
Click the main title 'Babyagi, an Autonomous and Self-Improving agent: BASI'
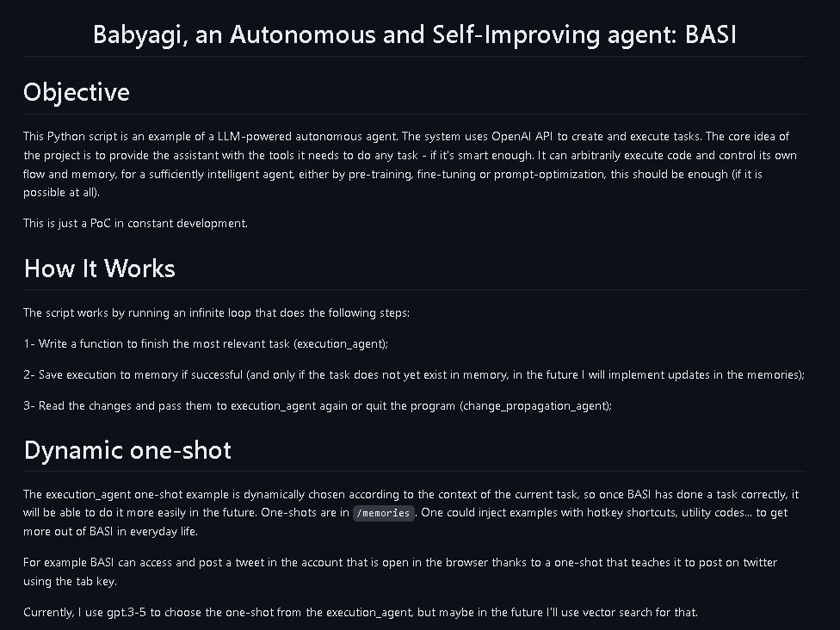[x=415, y=34]
